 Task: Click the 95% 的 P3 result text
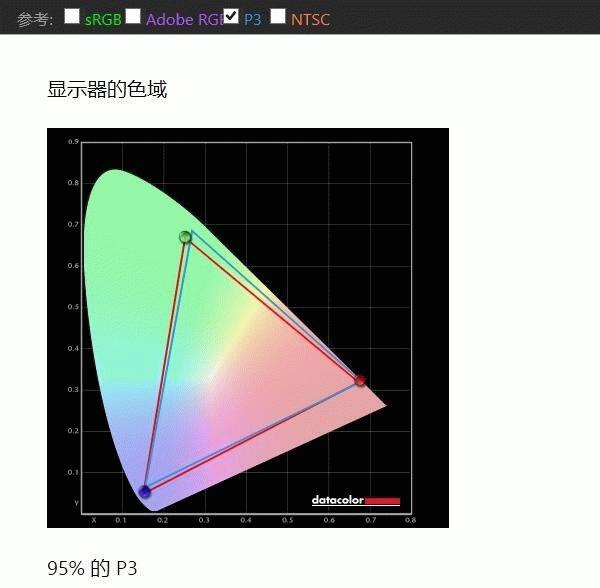(x=92, y=569)
